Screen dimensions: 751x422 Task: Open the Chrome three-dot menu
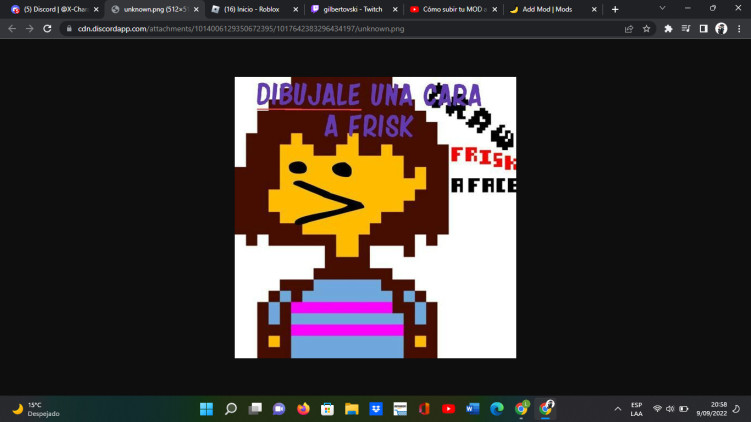739,29
